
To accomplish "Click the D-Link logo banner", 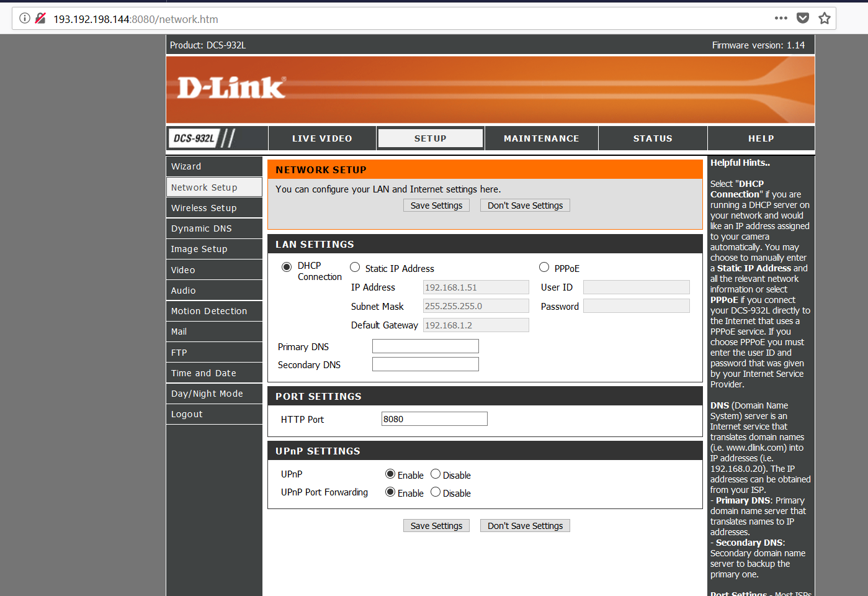I will point(490,89).
